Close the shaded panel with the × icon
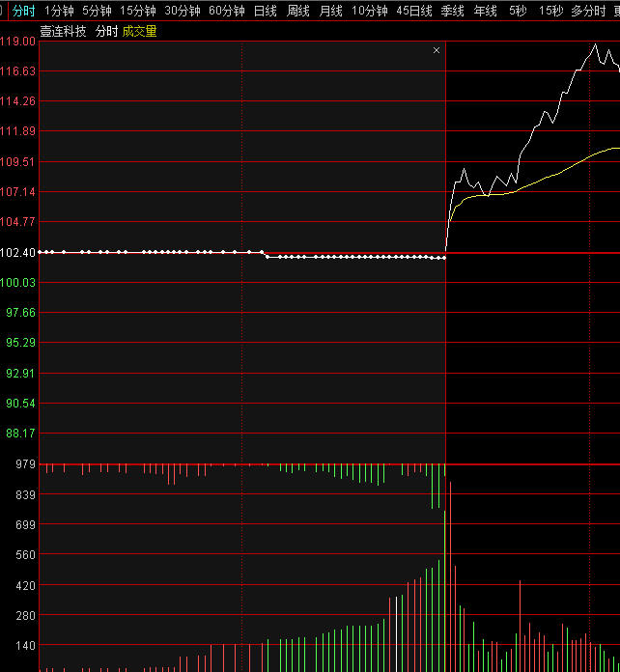Viewport: 620px width, 672px height. coord(437,50)
